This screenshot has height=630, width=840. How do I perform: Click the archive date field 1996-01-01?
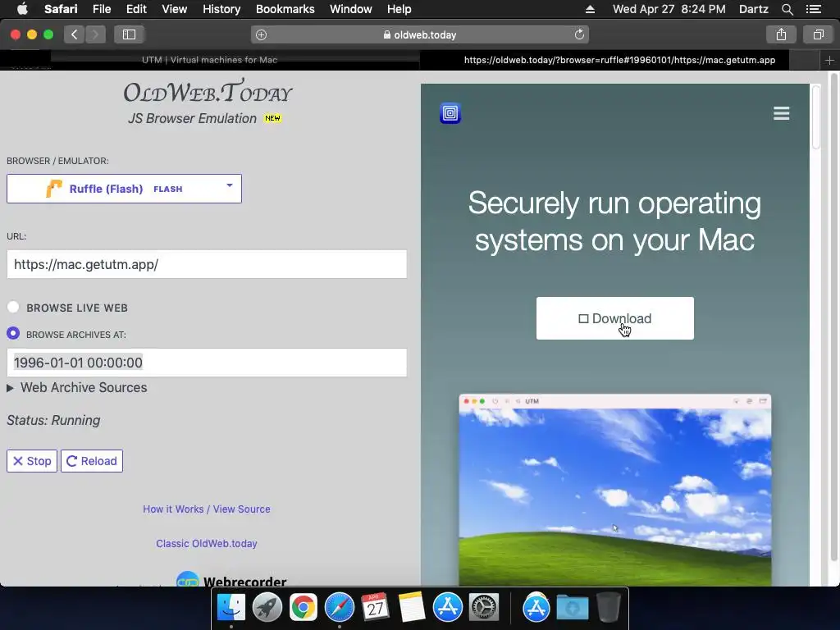(207, 363)
